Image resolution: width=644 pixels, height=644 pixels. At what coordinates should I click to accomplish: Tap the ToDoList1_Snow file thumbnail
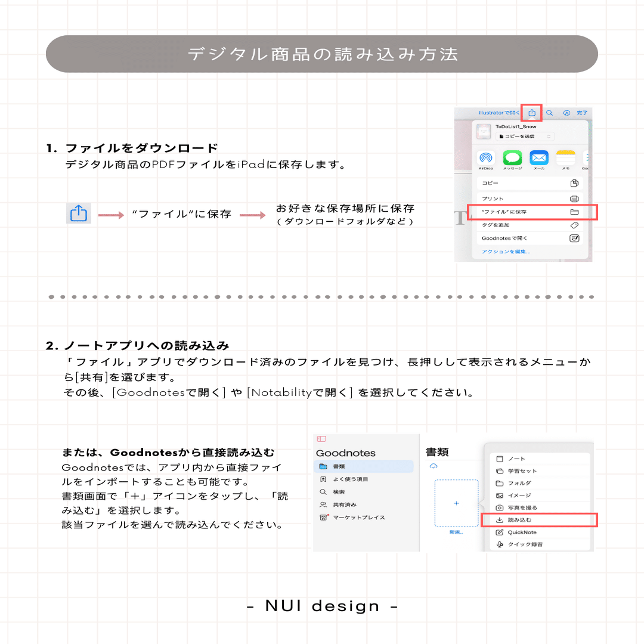(484, 131)
